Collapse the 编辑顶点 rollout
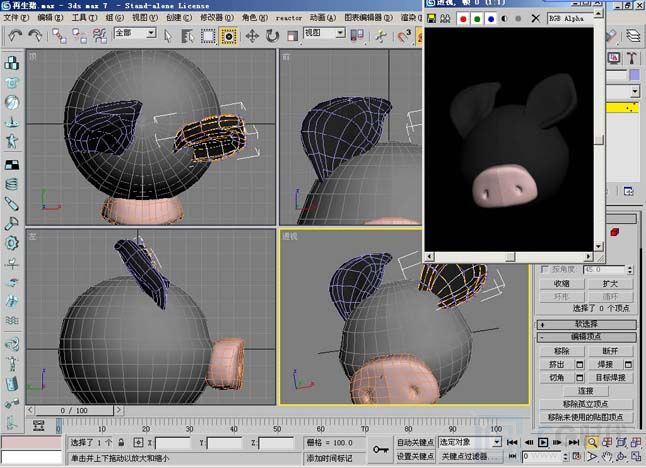Screen dimensions: 646x468 [587, 337]
